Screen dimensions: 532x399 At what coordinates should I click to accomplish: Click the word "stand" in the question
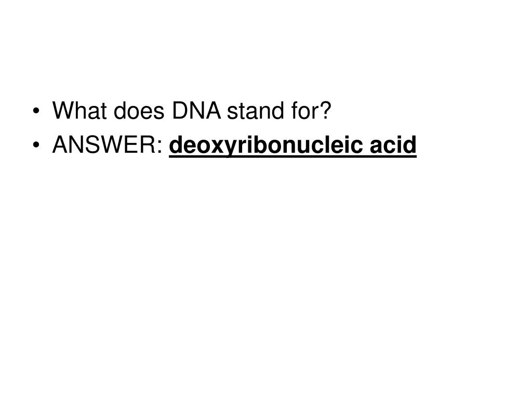(256, 111)
